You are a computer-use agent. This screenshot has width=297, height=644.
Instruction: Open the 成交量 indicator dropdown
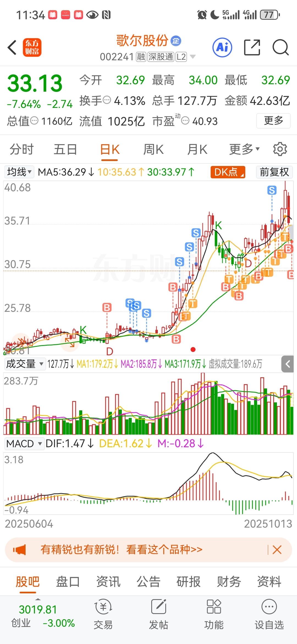(x=25, y=364)
